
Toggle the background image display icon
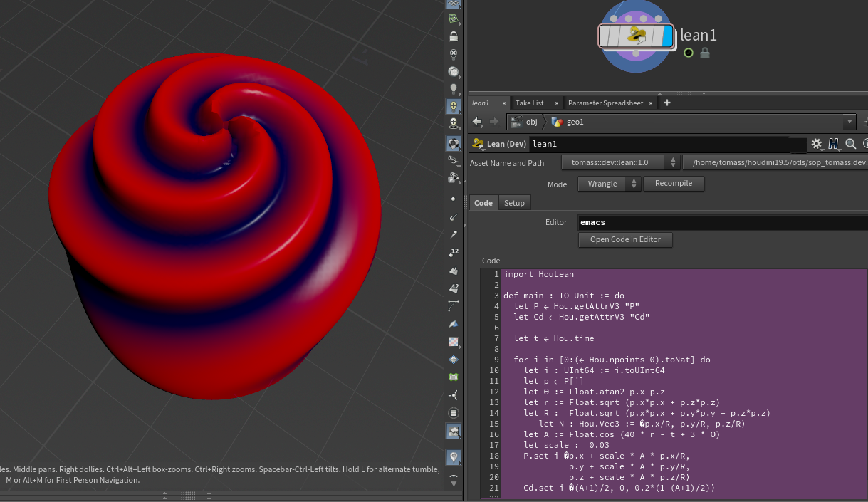pos(453,431)
